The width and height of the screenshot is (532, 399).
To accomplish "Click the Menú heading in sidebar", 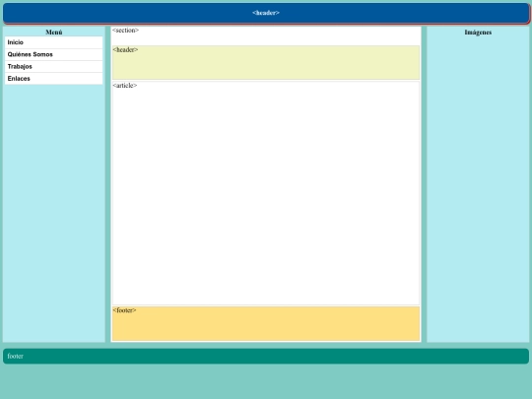I will click(54, 33).
